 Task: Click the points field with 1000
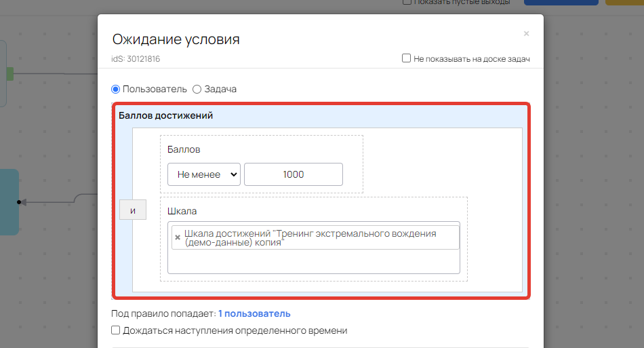(294, 174)
